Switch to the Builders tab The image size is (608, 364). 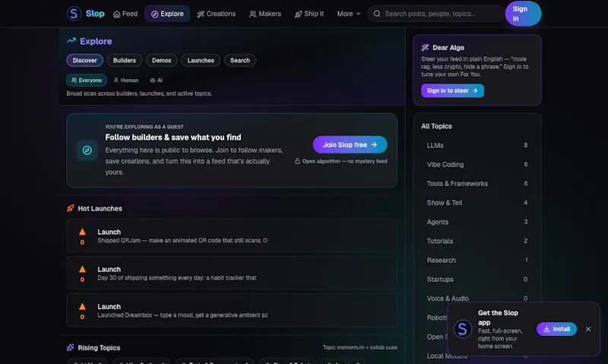pyautogui.click(x=125, y=61)
